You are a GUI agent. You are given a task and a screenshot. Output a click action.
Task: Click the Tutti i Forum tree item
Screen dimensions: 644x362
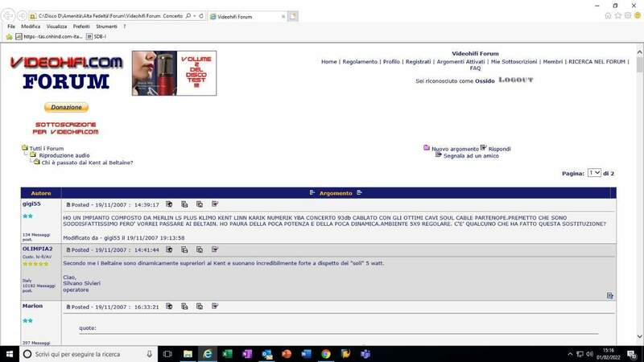pyautogui.click(x=46, y=149)
